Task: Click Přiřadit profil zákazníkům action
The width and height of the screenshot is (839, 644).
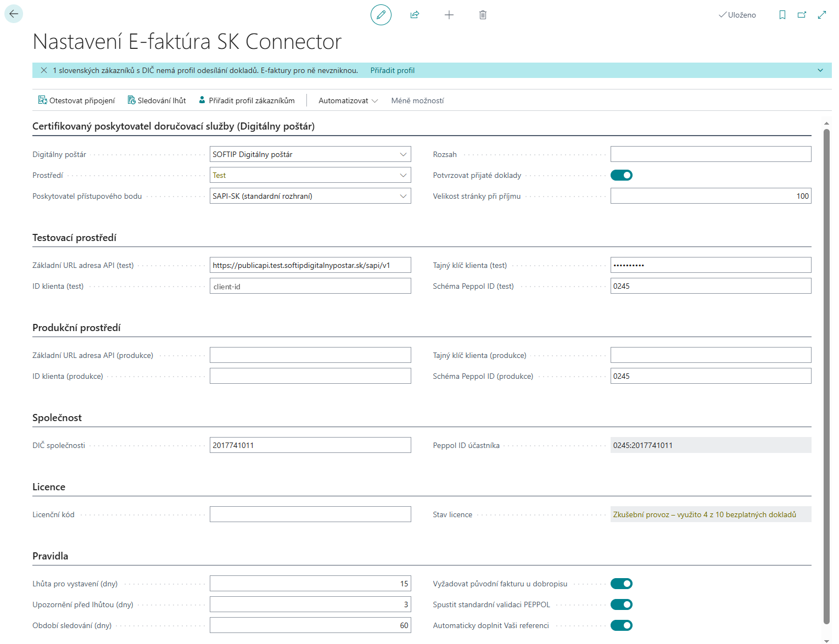Action: 247,100
